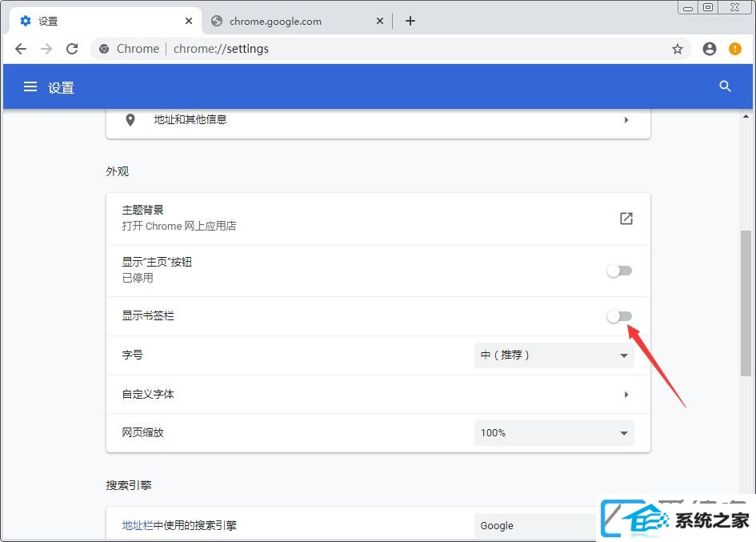Click the 网页缩放 label

(x=142, y=432)
